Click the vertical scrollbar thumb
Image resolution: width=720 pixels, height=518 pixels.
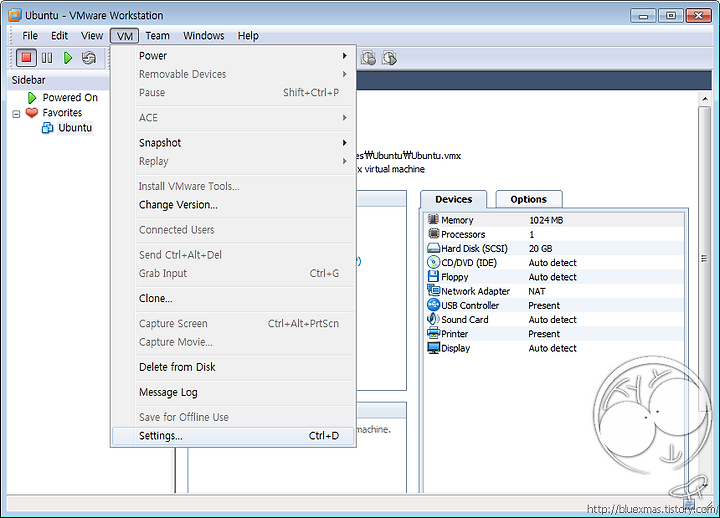[x=704, y=259]
